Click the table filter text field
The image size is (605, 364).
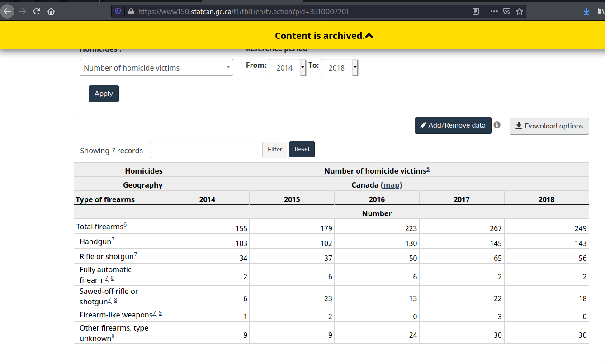click(x=206, y=150)
